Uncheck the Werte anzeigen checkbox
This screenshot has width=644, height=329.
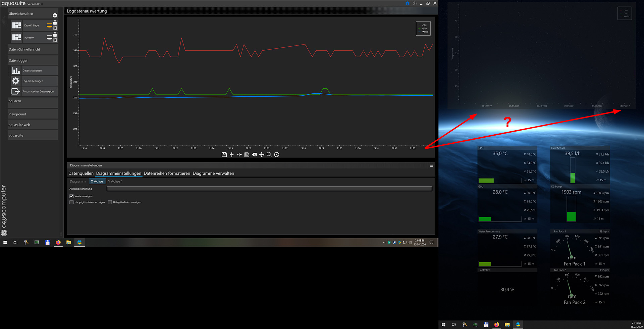click(x=71, y=196)
